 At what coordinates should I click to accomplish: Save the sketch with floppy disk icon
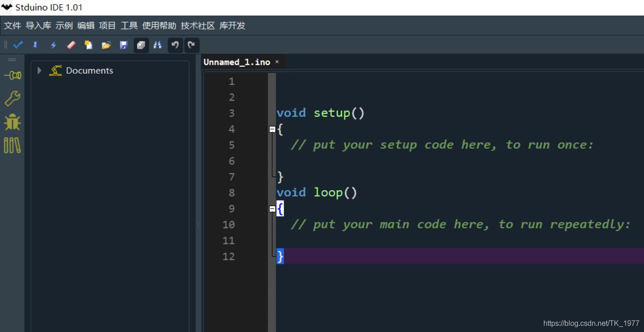tap(124, 45)
